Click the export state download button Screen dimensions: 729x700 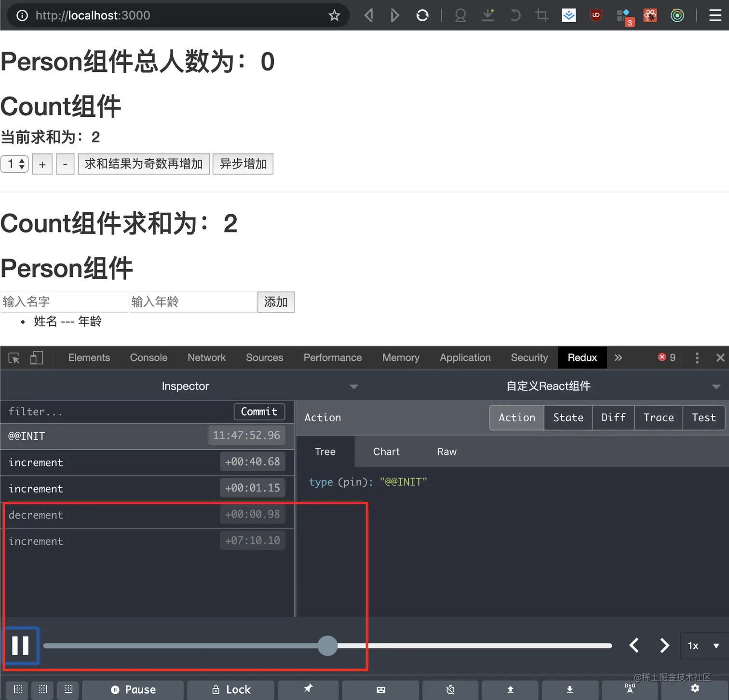click(x=570, y=690)
